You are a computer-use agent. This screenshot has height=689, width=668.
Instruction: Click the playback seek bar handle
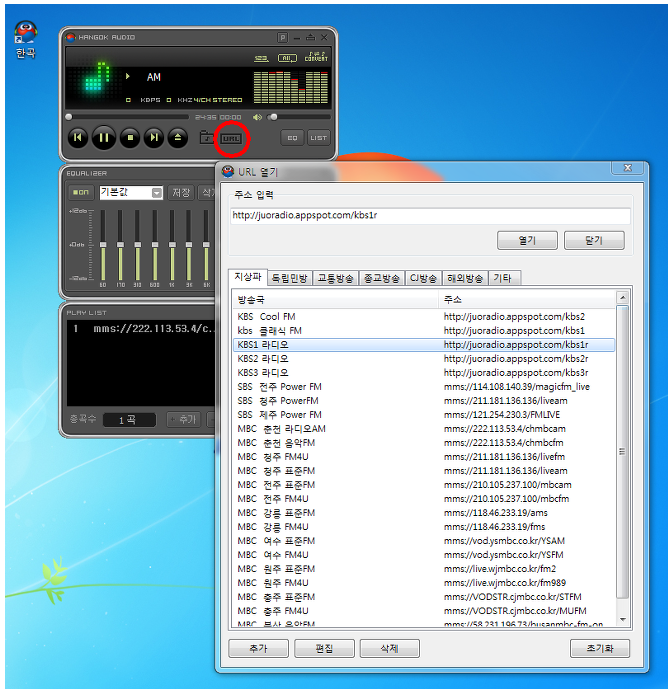[x=69, y=117]
